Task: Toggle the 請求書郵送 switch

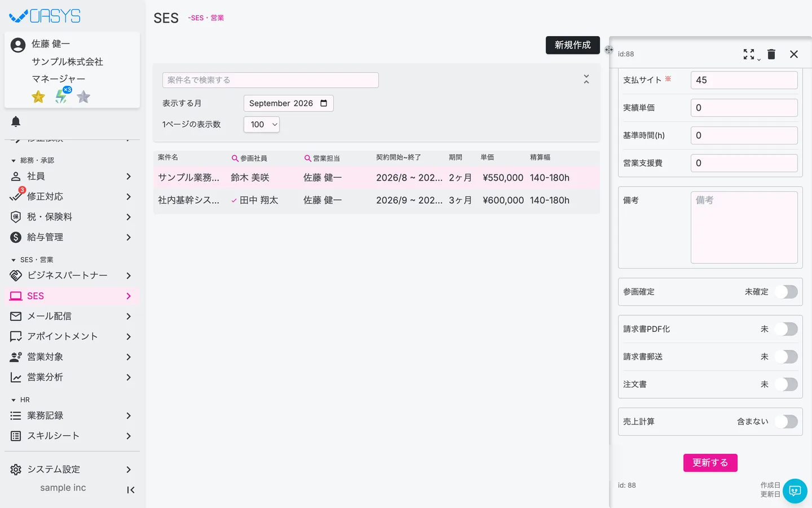Action: [x=786, y=357]
